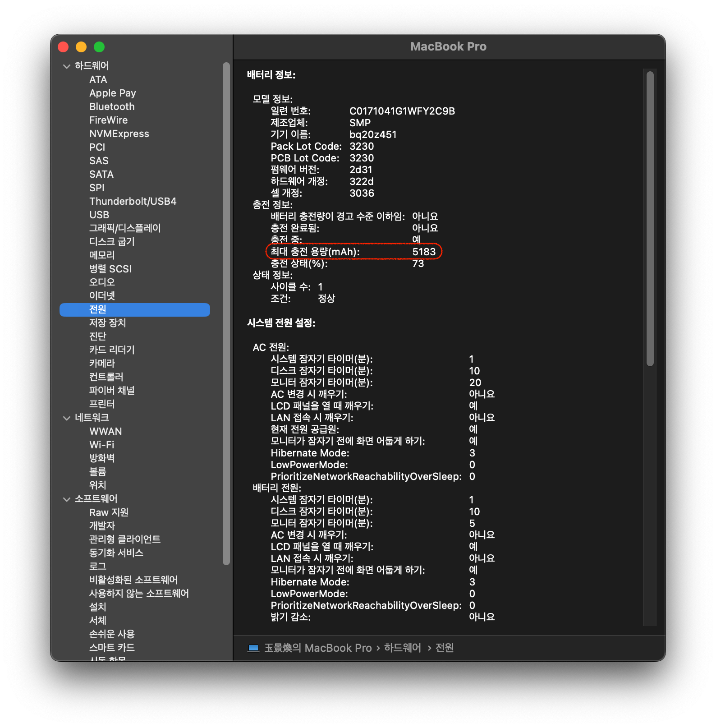
Task: Click the 충전 상태 value 73
Action: (418, 263)
